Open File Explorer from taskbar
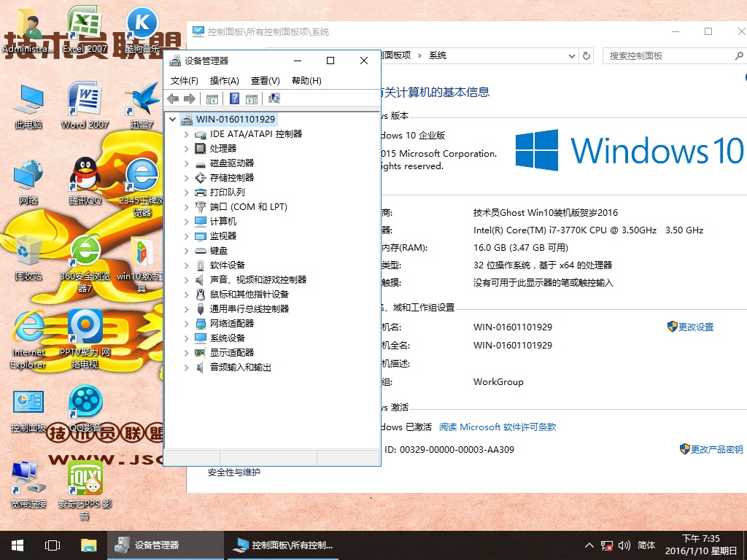747x560 pixels. pyautogui.click(x=88, y=545)
